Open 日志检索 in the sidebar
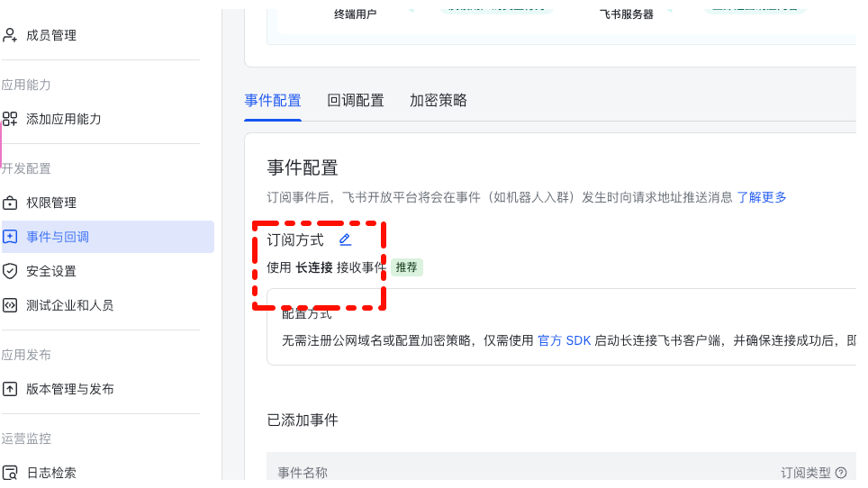Image resolution: width=868 pixels, height=488 pixels. 51,473
